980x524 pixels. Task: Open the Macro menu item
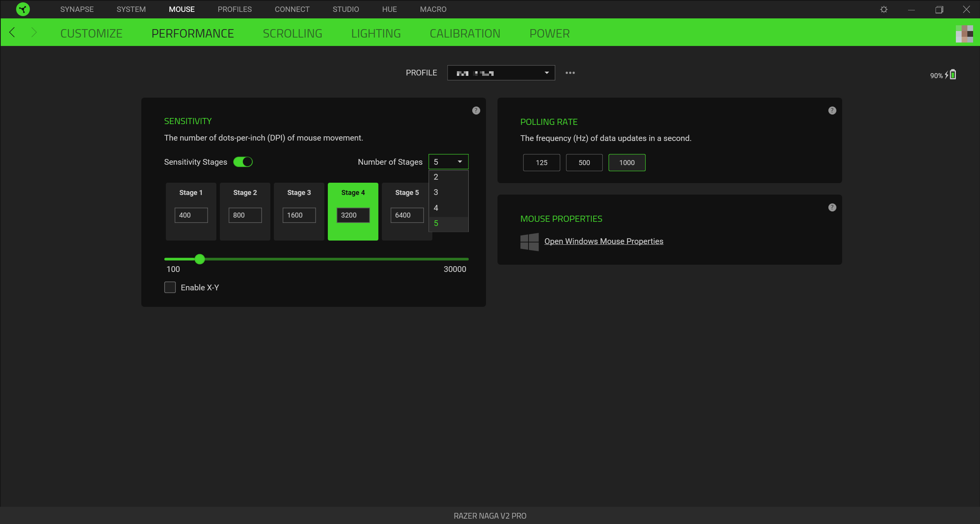(433, 9)
